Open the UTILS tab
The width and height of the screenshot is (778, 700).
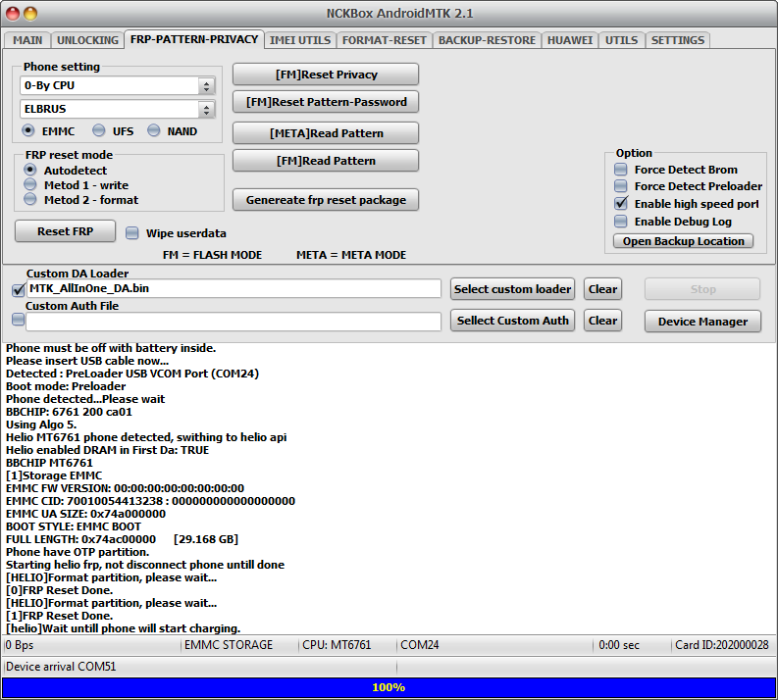(x=621, y=40)
